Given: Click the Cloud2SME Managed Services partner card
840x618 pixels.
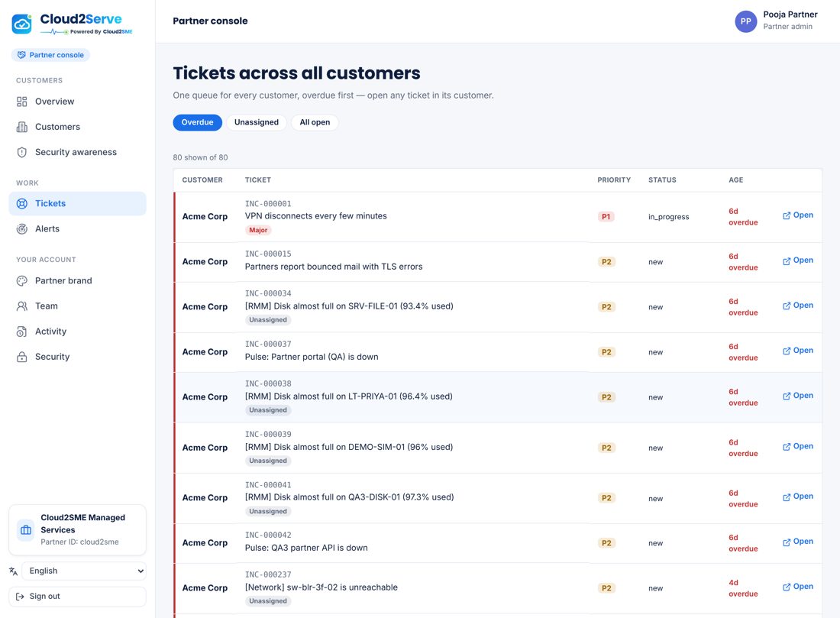Looking at the screenshot, I should pyautogui.click(x=78, y=530).
